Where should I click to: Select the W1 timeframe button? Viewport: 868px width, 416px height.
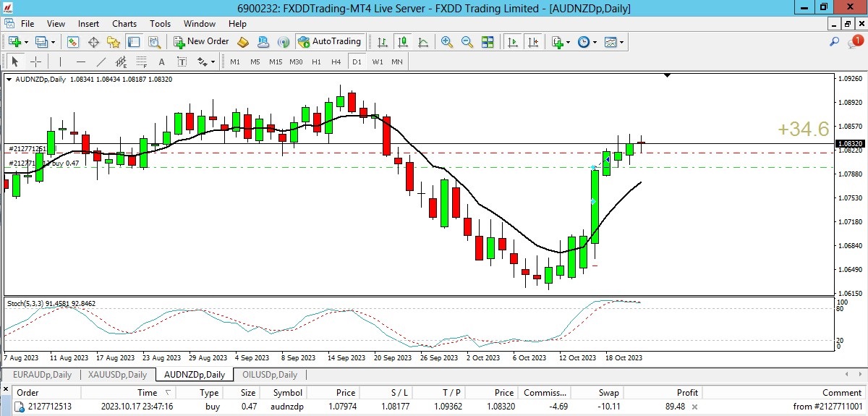pyautogui.click(x=378, y=61)
